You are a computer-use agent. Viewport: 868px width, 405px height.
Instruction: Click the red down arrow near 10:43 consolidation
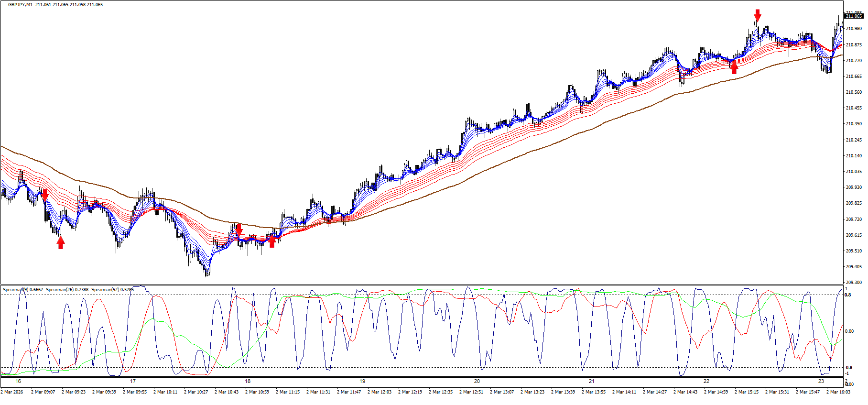(x=239, y=230)
